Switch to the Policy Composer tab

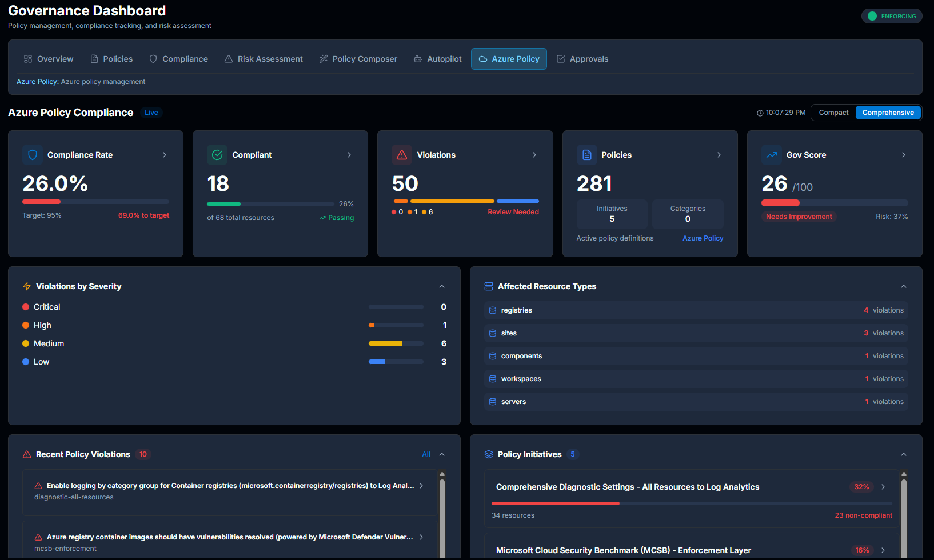(358, 59)
